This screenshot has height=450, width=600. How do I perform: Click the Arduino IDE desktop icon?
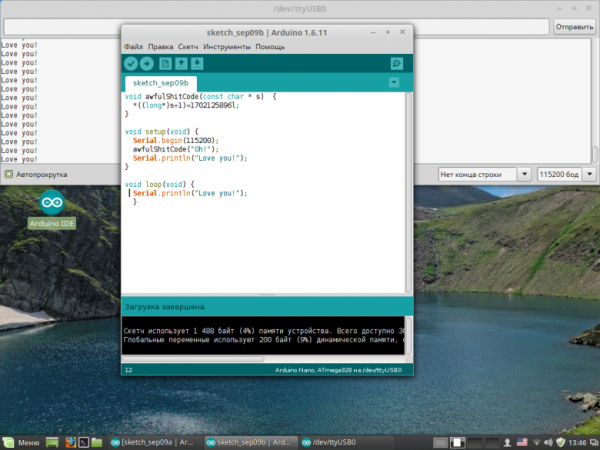coord(52,209)
